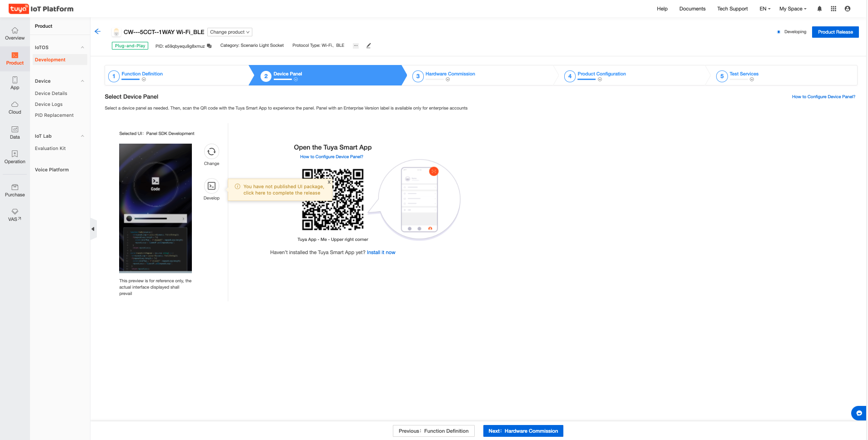Open the user account avatar icon
Viewport: 868px width, 440px height.
[848, 9]
